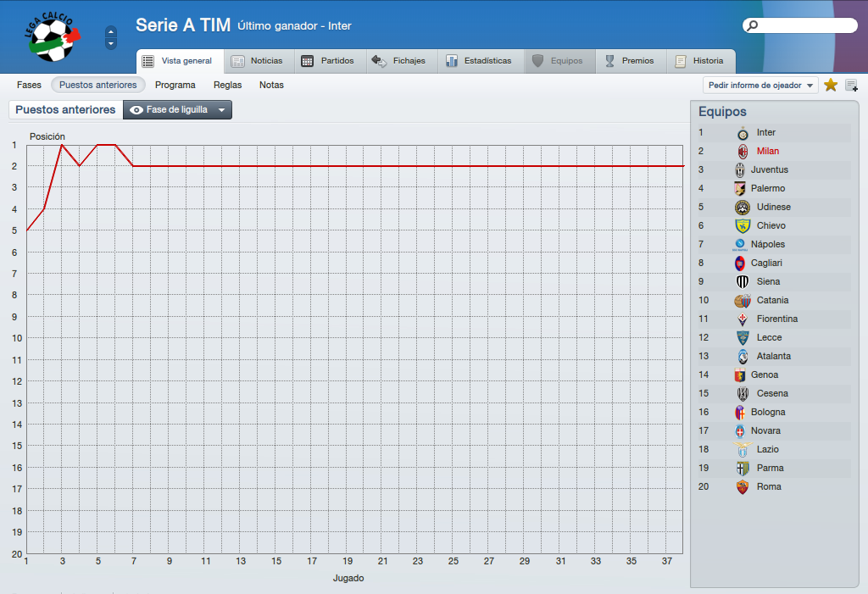868x594 pixels.
Task: Select Lazio team name in list
Action: pos(768,449)
